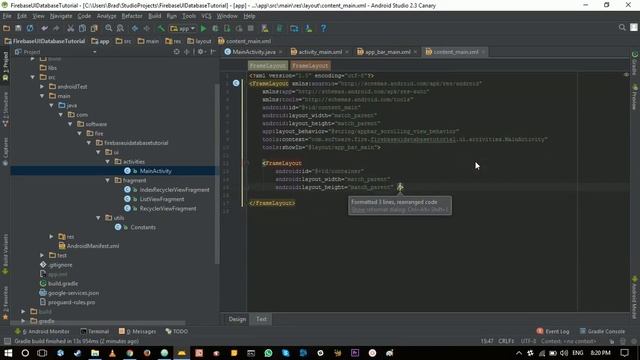Viewport: 640px width, 360px height.
Task: Click the Stop toolbar icon
Action: tap(251, 29)
